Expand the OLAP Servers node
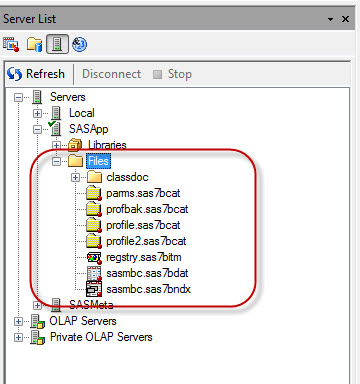This screenshot has height=384, width=360. [18, 321]
